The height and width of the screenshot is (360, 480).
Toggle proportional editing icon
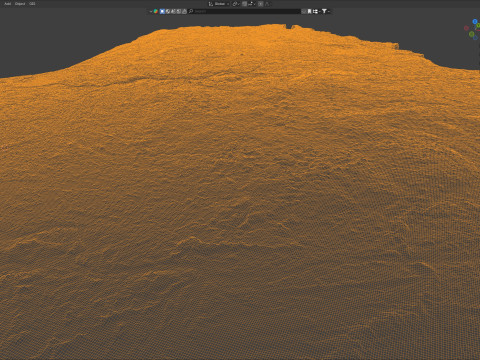point(260,4)
